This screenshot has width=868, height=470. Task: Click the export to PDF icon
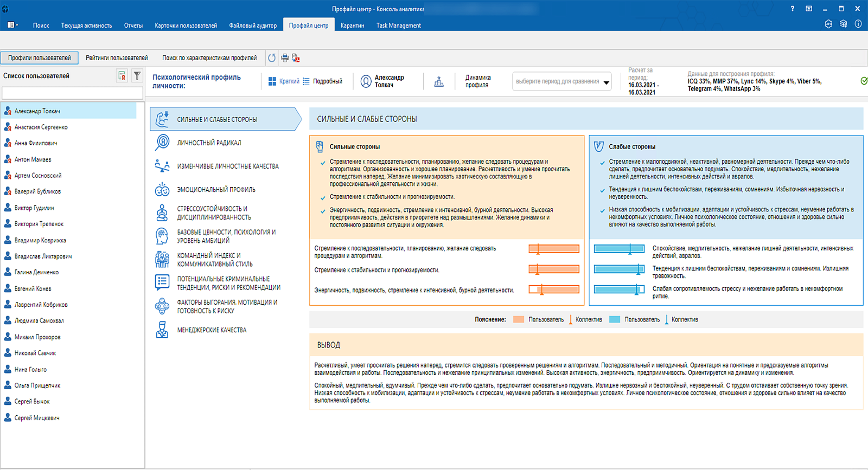(296, 58)
